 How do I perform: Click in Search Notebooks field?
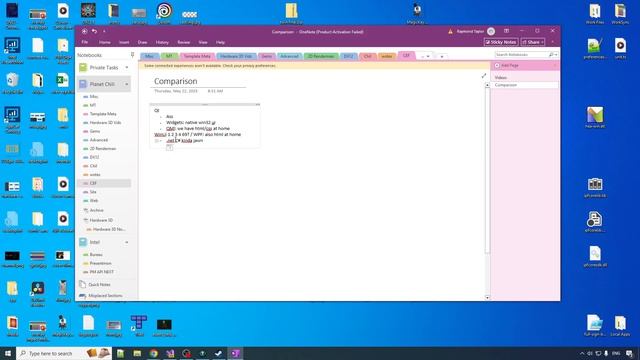tap(522, 55)
